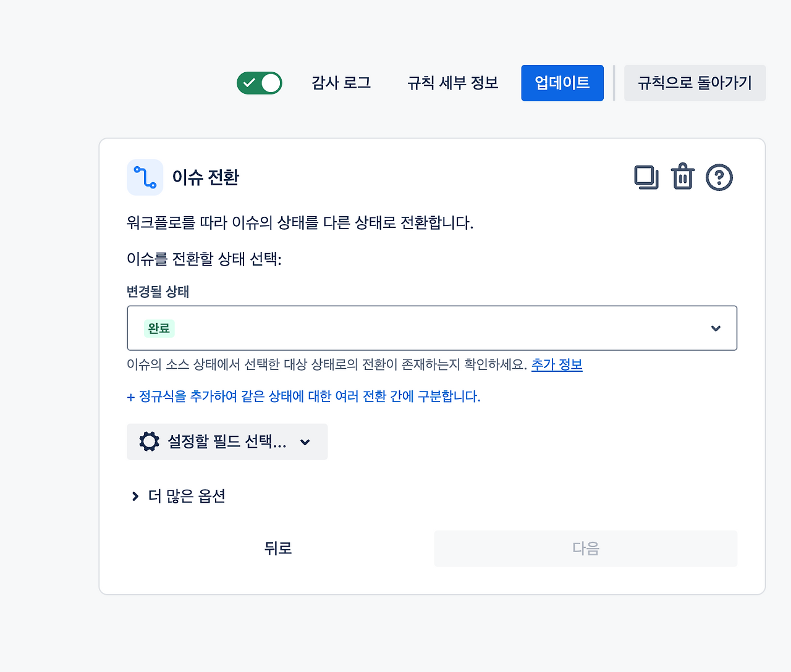Viewport: 791px width, 672px height.
Task: Click the 이슈 전환 transition action icon
Action: point(145,177)
